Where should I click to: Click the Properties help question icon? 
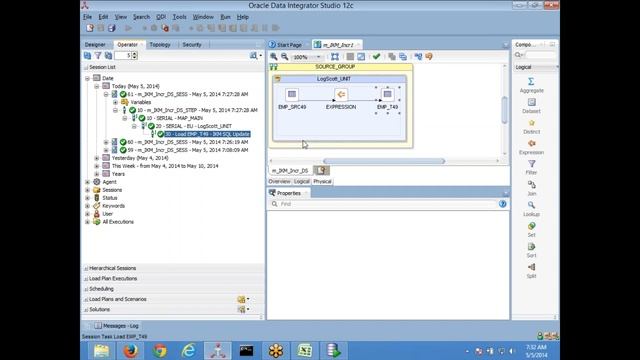pyautogui.click(x=502, y=204)
